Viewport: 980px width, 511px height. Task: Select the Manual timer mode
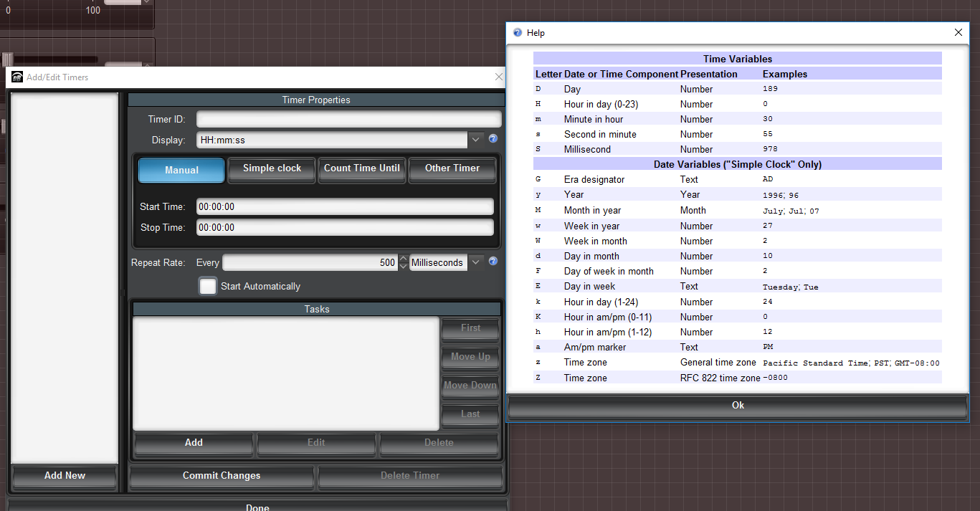coord(181,171)
